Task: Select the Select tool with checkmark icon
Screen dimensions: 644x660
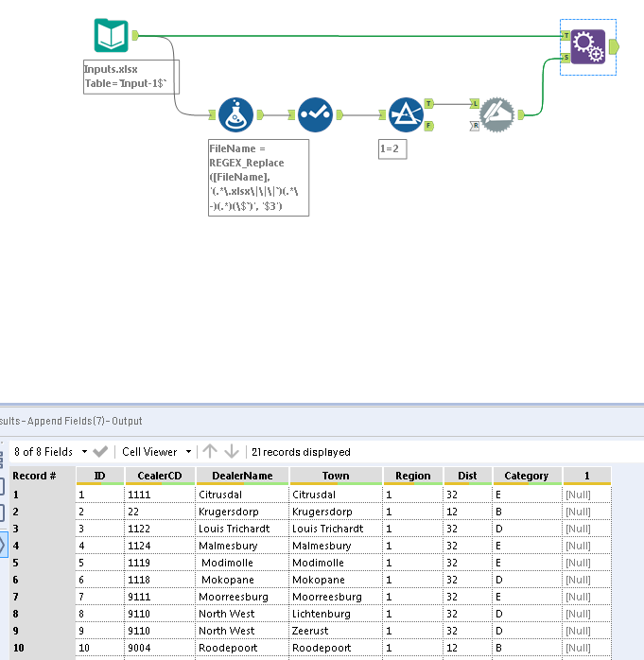Action: click(315, 115)
